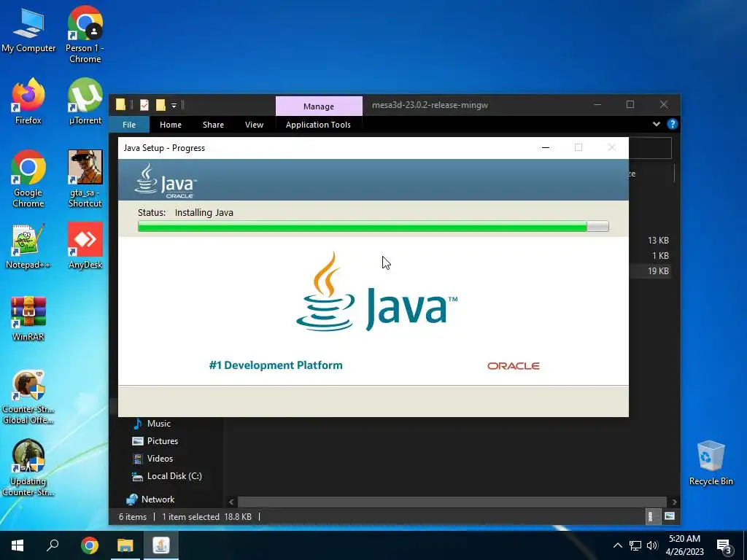Click the Properties quick access icon in Explorer

[x=144, y=105]
